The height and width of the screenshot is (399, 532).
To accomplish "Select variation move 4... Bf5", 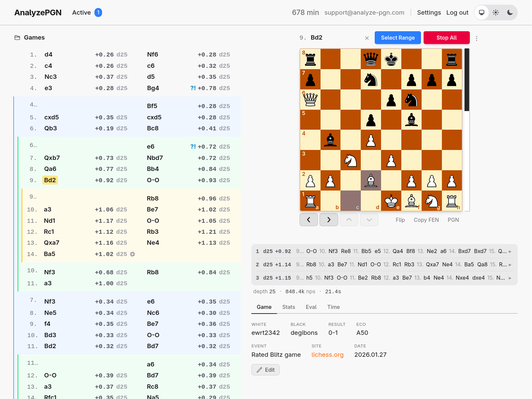I will click(x=152, y=106).
